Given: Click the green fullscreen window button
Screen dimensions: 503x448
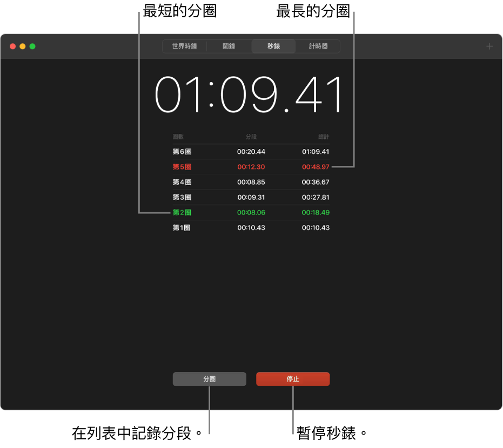Looking at the screenshot, I should coord(32,46).
